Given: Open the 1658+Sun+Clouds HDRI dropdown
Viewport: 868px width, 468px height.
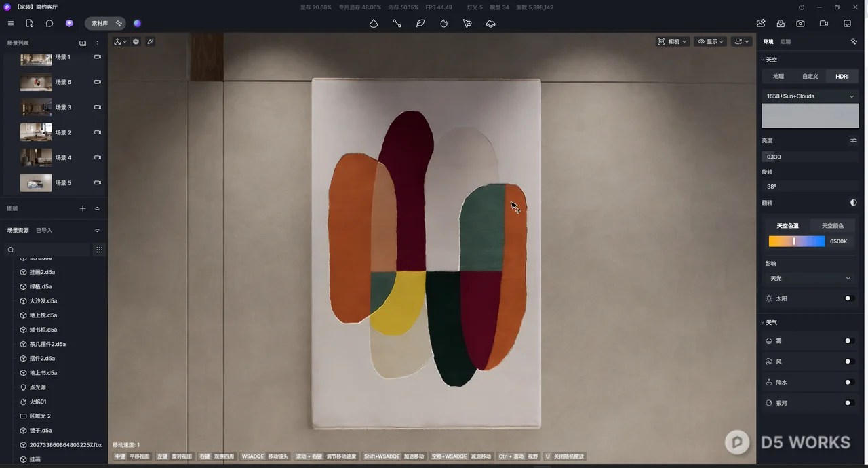Looking at the screenshot, I should [x=810, y=96].
